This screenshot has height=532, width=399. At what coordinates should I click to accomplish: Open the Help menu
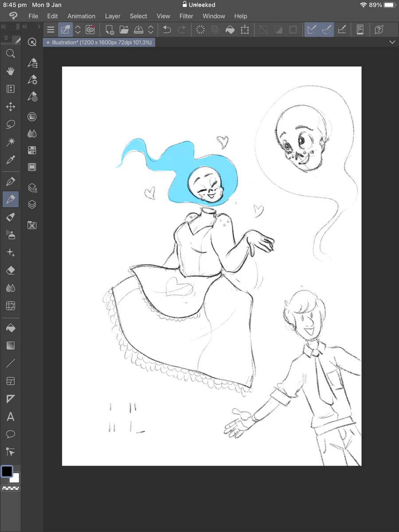pyautogui.click(x=241, y=16)
